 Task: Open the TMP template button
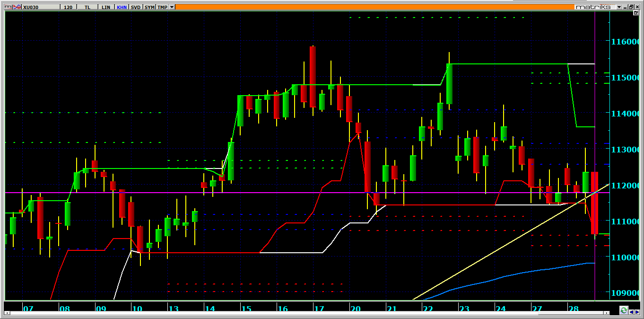(162, 7)
